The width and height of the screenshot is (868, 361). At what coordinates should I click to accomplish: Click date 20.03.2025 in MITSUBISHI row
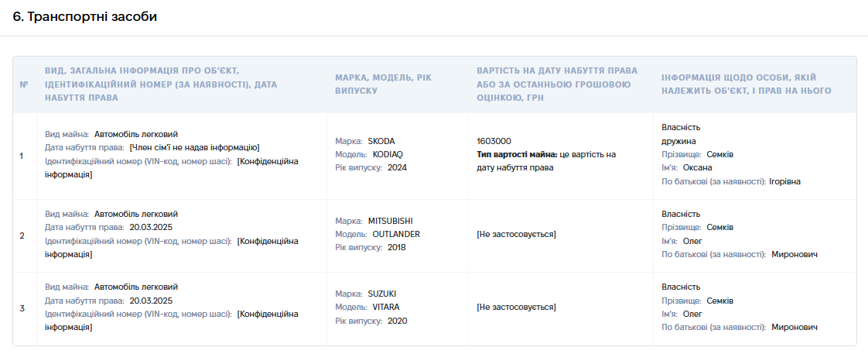(x=151, y=227)
